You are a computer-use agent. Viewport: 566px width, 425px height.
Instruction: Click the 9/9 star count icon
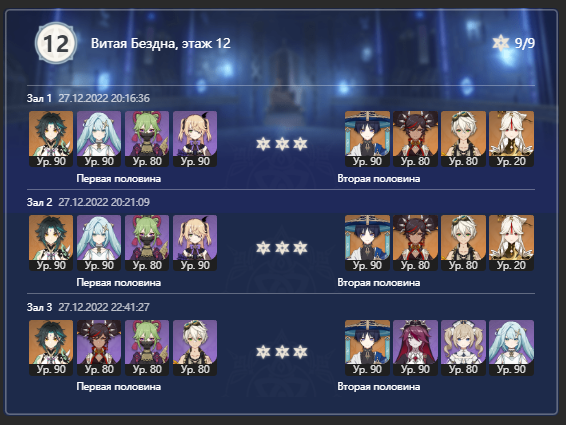click(501, 43)
